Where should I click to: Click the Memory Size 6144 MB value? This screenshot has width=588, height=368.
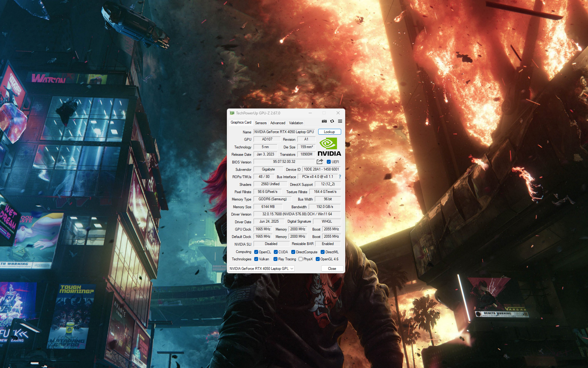268,207
